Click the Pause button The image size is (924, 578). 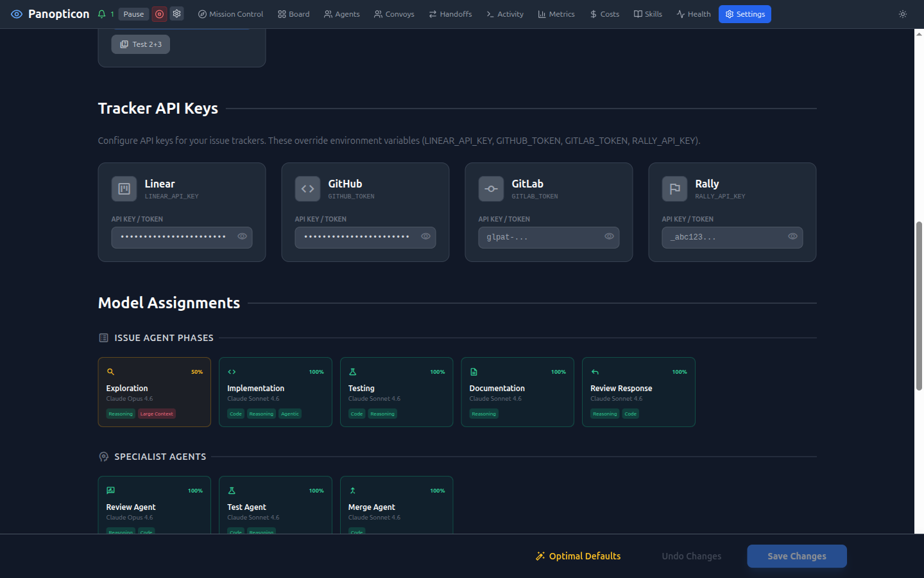pyautogui.click(x=133, y=14)
